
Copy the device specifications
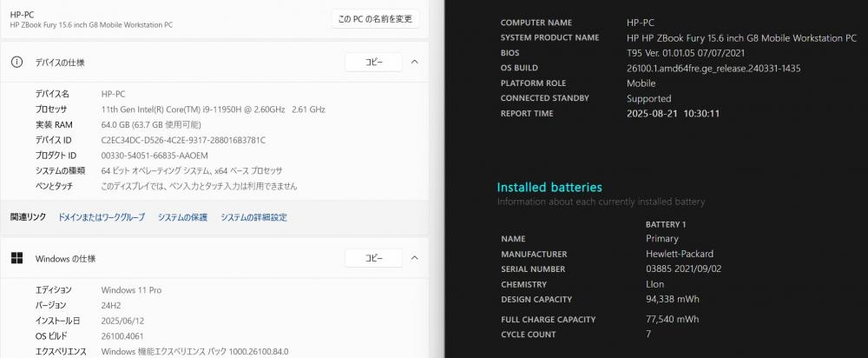(x=373, y=62)
